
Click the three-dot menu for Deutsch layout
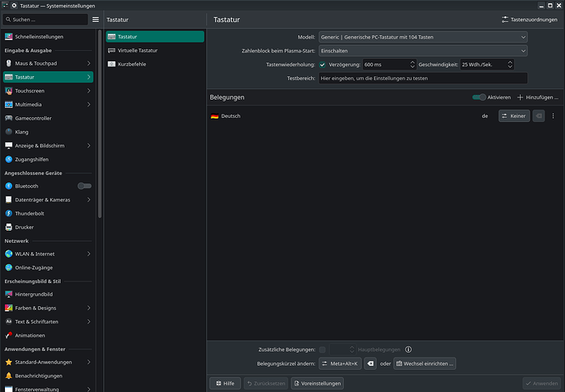coord(553,116)
